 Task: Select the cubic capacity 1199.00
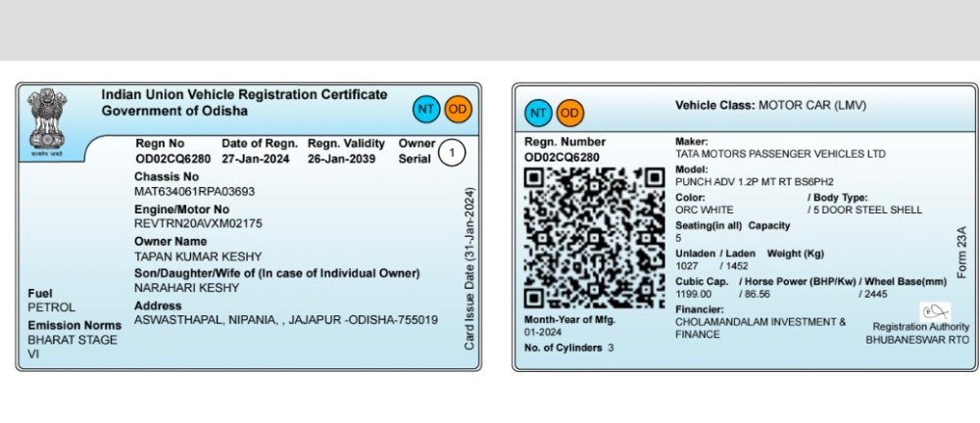tap(693, 294)
